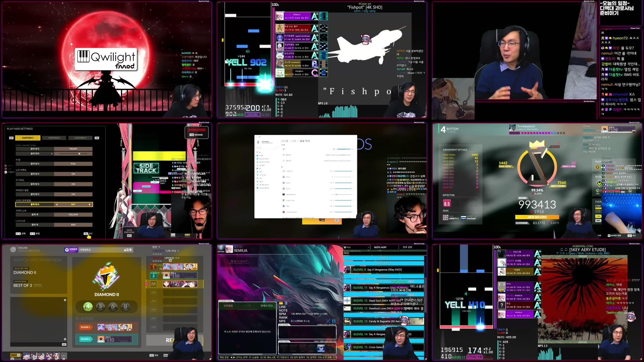Close the Play HUD Settings panel
Viewport: 644px width, 362px height.
tap(88, 233)
